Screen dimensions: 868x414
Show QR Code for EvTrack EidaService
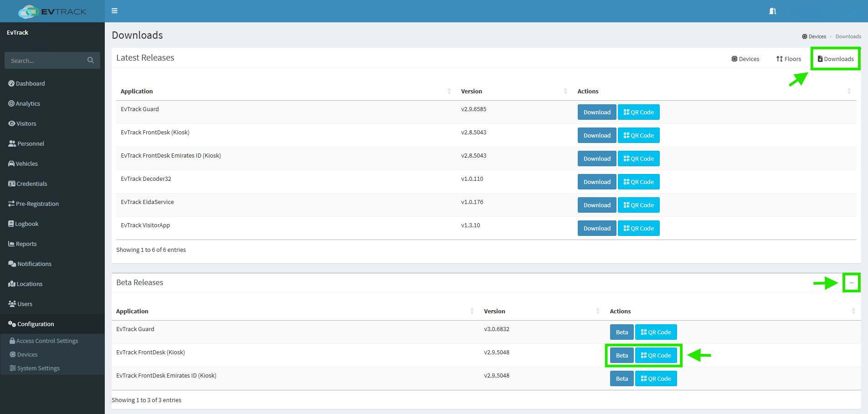click(639, 205)
